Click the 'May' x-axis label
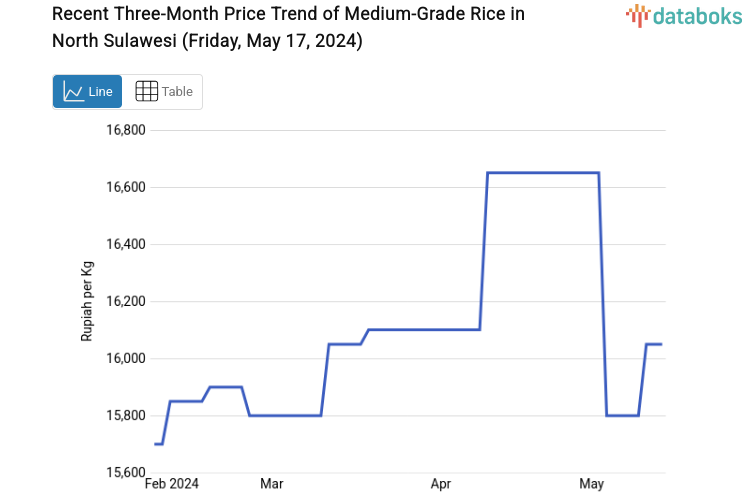 [592, 484]
